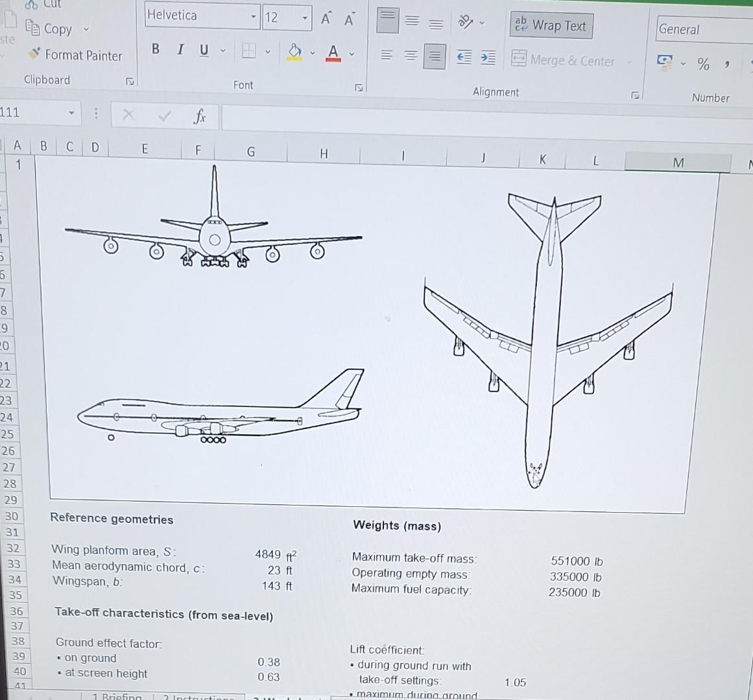This screenshot has height=700, width=753.
Task: Switch to the 2 Instructions sheet tab
Action: pyautogui.click(x=199, y=697)
